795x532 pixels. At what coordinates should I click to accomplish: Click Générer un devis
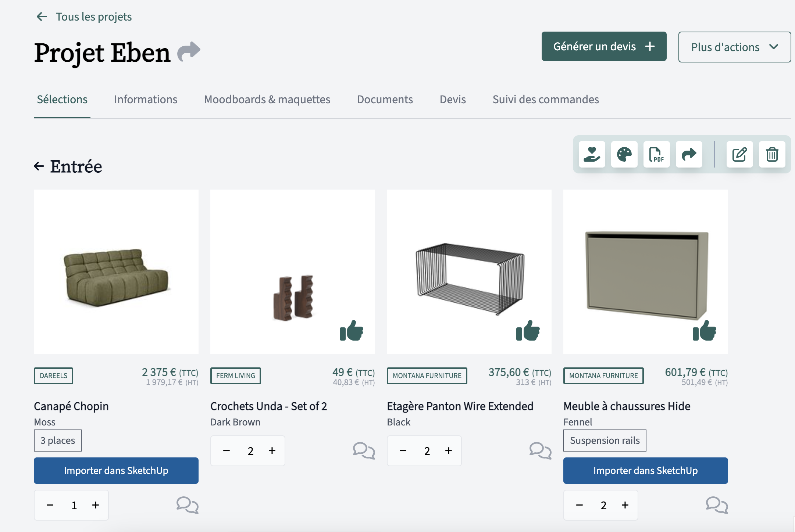603,46
